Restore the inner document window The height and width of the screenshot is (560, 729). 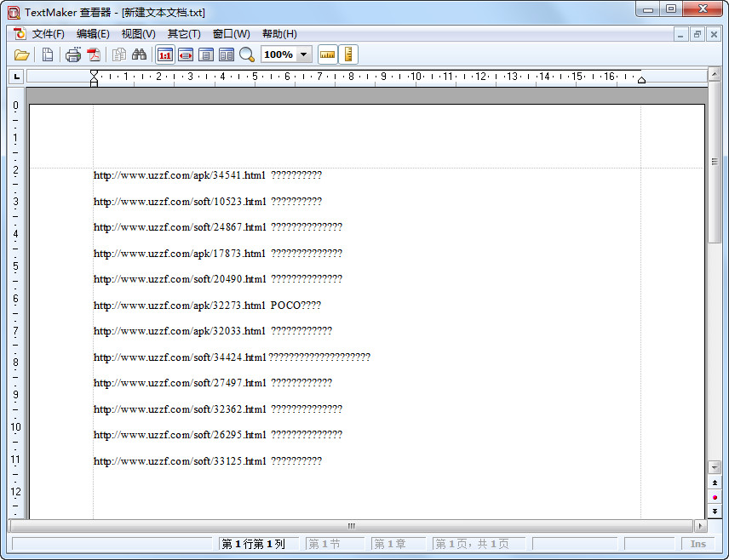pyautogui.click(x=697, y=34)
